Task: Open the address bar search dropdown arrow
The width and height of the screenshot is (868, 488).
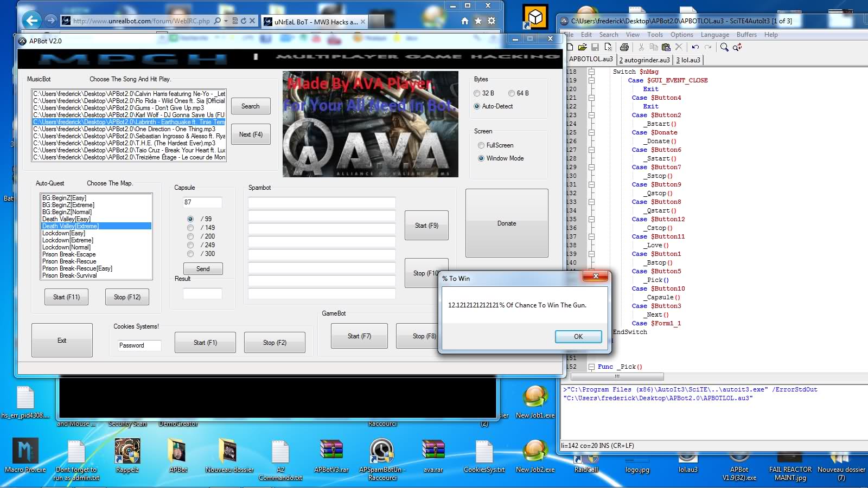Action: pos(226,21)
